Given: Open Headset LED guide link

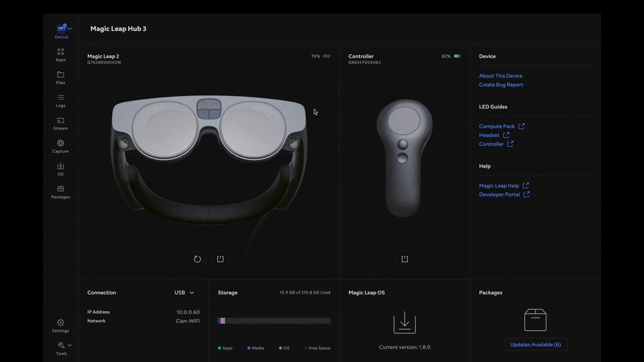Looking at the screenshot, I should coord(489,135).
